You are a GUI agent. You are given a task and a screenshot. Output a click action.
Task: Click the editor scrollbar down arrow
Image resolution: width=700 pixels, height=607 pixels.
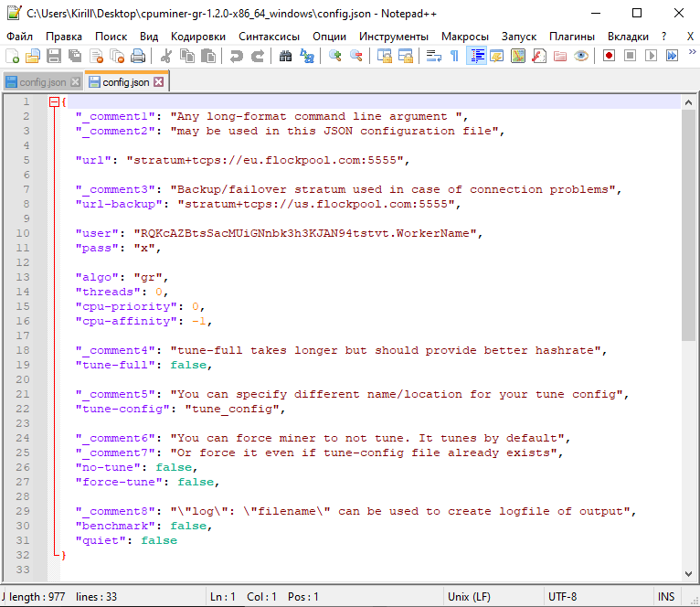coord(688,574)
